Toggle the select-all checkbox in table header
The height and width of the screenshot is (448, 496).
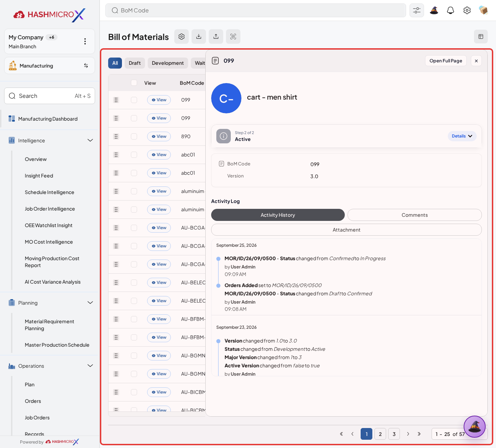click(134, 83)
